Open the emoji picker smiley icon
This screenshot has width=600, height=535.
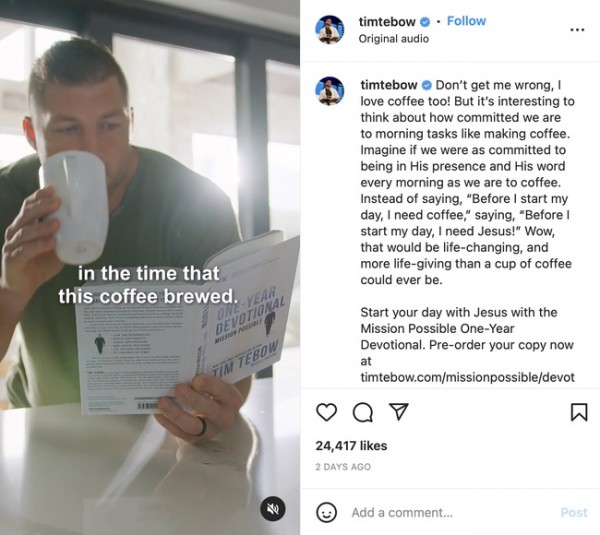coord(326,512)
